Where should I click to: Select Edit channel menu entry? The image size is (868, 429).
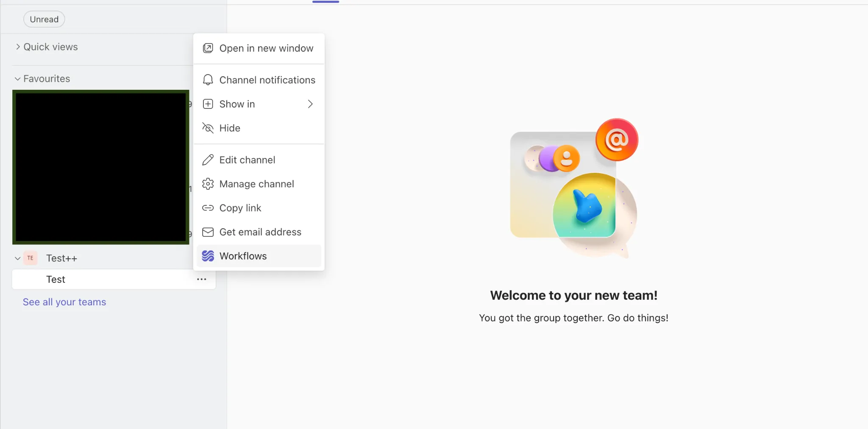point(259,160)
